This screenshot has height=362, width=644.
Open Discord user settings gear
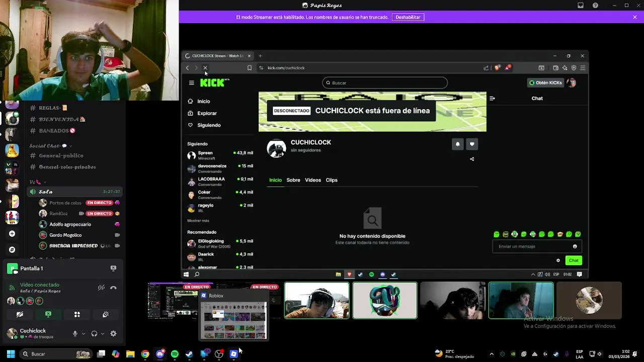[113, 333]
